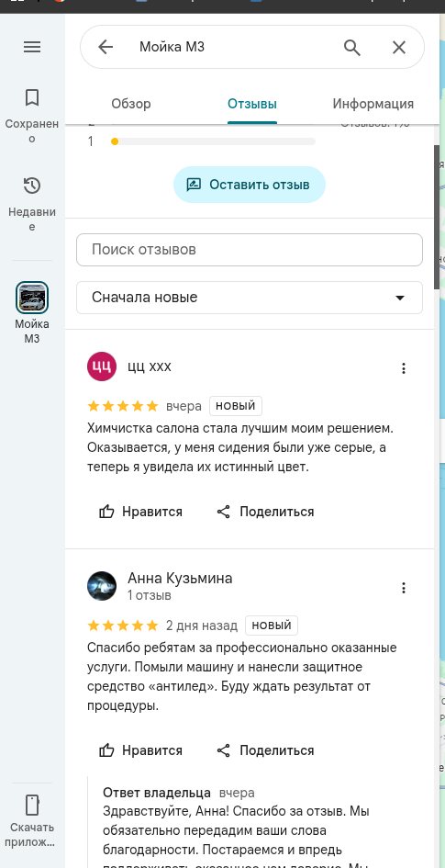
Task: Click the '2 дня назад' date text
Action: [x=202, y=626]
